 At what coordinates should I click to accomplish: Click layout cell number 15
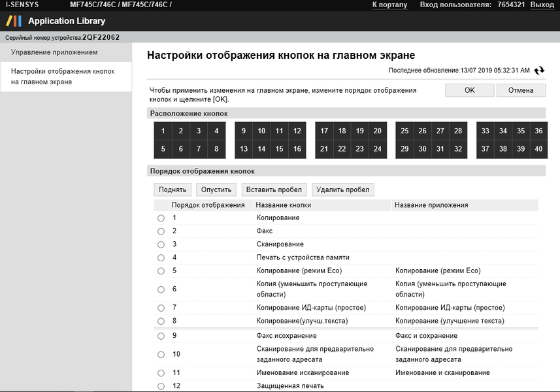click(x=279, y=149)
